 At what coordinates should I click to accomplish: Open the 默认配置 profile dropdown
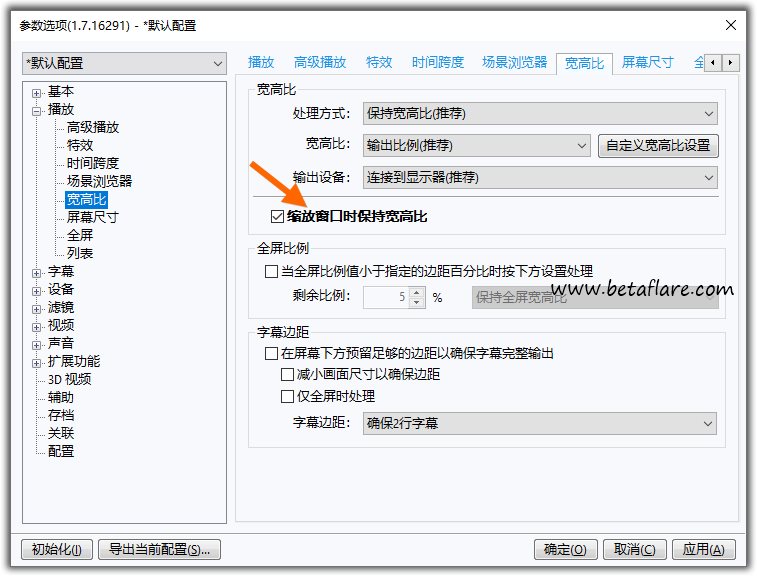coord(125,64)
